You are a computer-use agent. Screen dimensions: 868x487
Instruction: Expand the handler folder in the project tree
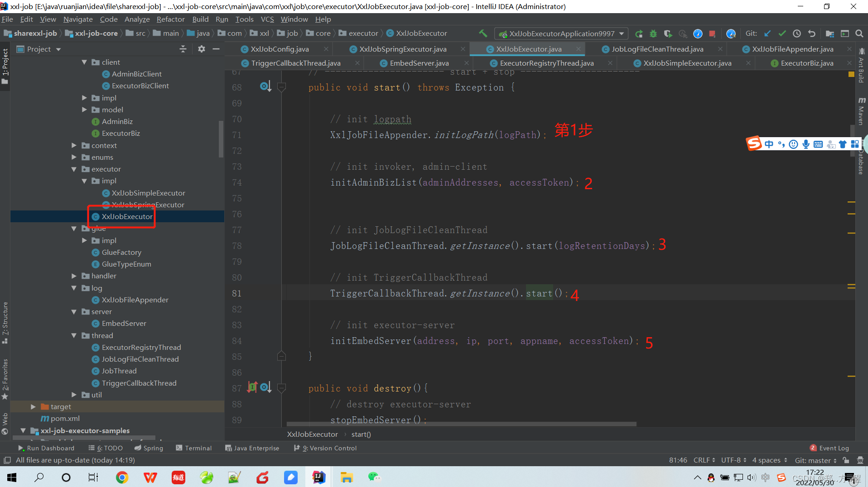point(74,276)
